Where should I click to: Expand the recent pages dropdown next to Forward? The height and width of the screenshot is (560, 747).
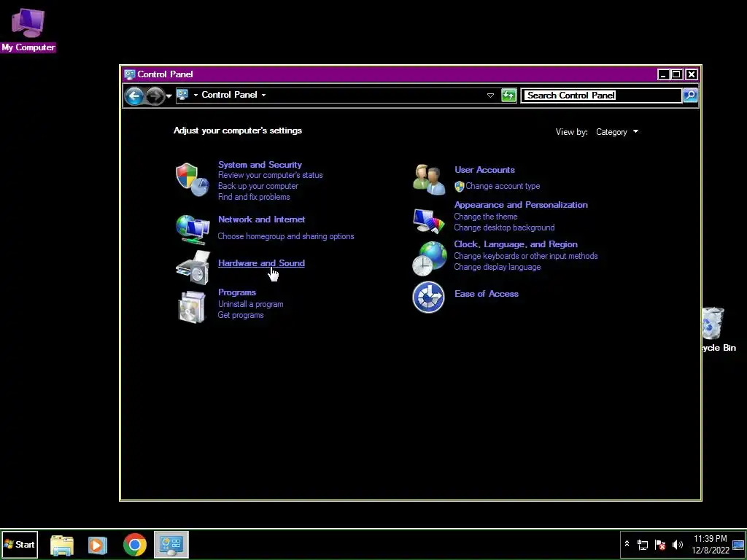coord(169,96)
